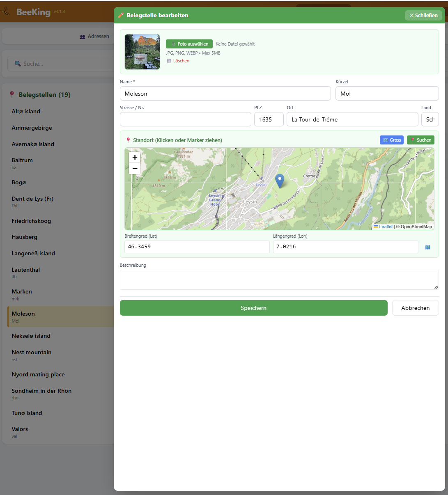Click Foto auswählen upload button
This screenshot has height=495, width=448.
tap(189, 44)
